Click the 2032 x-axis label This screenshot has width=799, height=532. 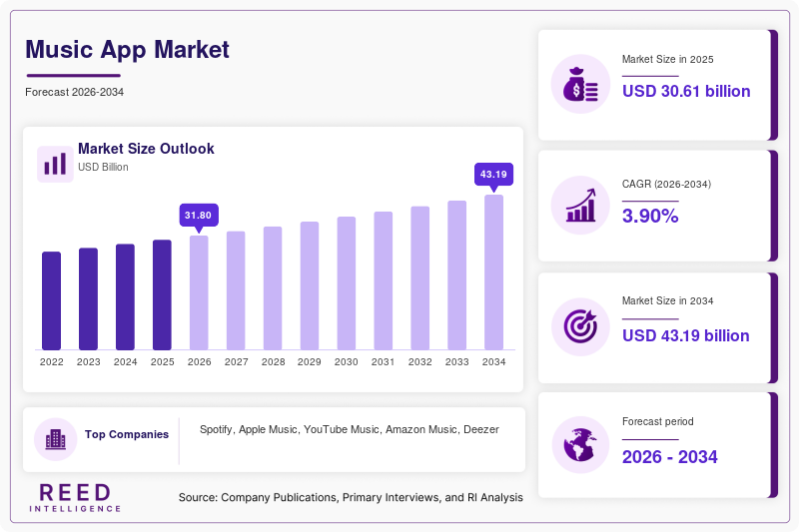(x=419, y=362)
